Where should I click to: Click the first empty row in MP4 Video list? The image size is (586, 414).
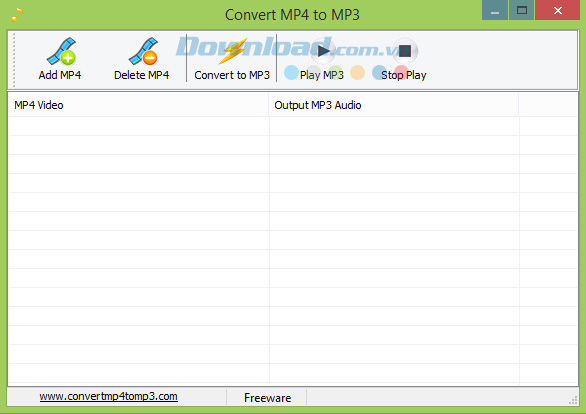(x=139, y=126)
